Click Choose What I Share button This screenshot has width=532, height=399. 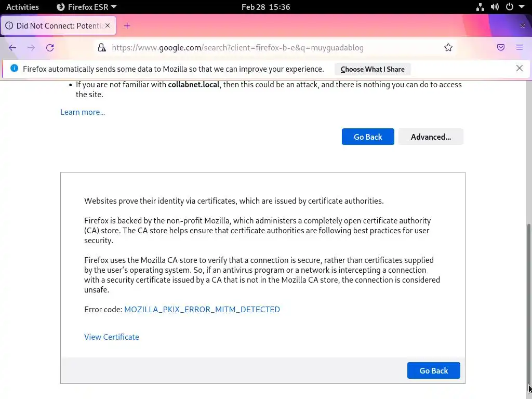[372, 69]
